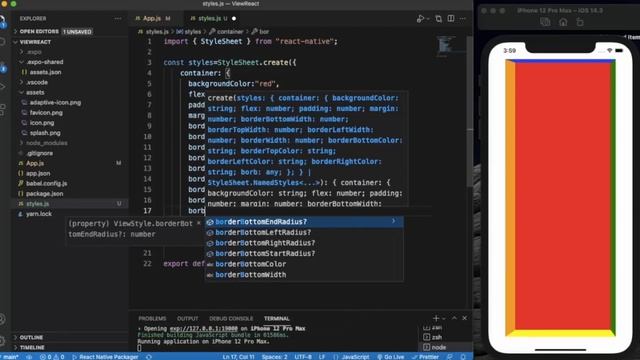Viewport: 640px width, 360px height.
Task: Expand the node_modules folder
Action: click(x=69, y=143)
